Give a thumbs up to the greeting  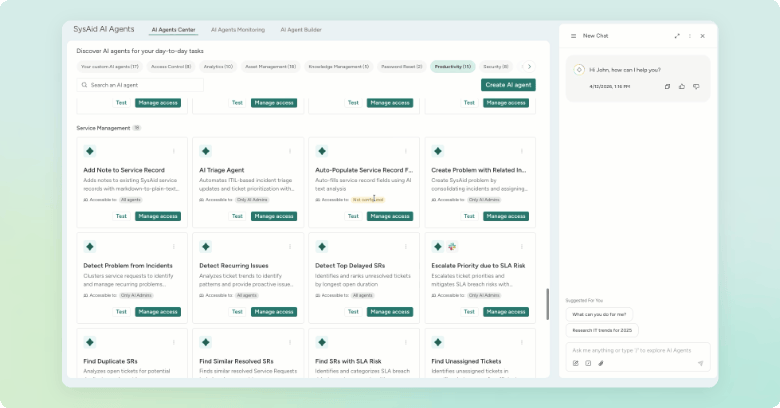point(682,87)
